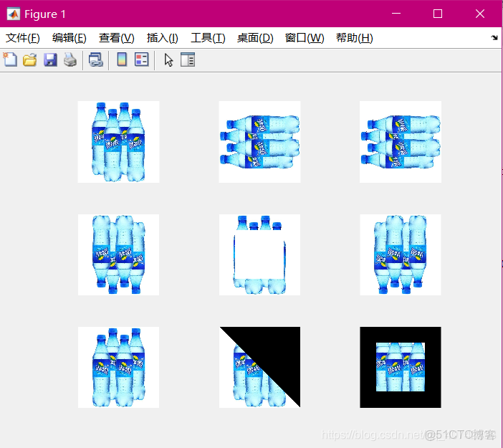Save figure with floppy disk icon

click(x=50, y=59)
